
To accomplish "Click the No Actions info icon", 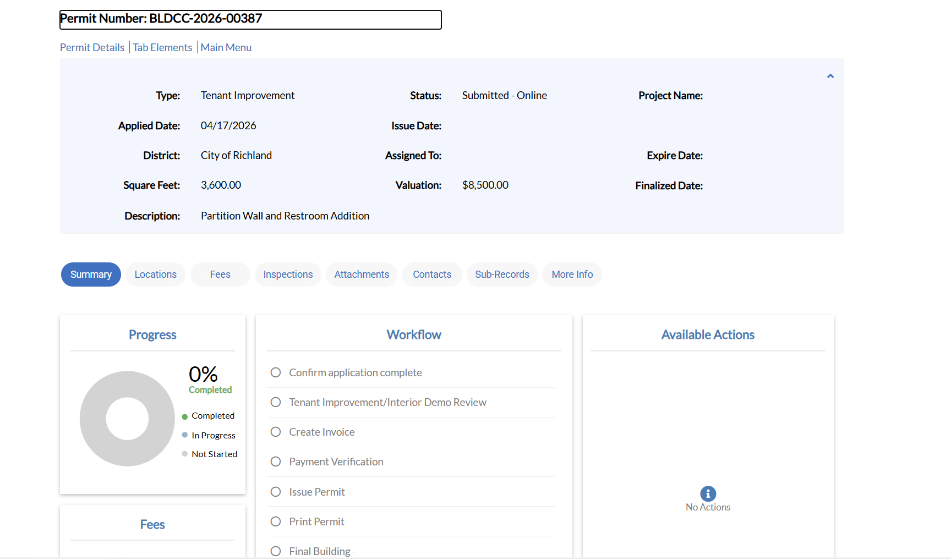I will point(708,493).
